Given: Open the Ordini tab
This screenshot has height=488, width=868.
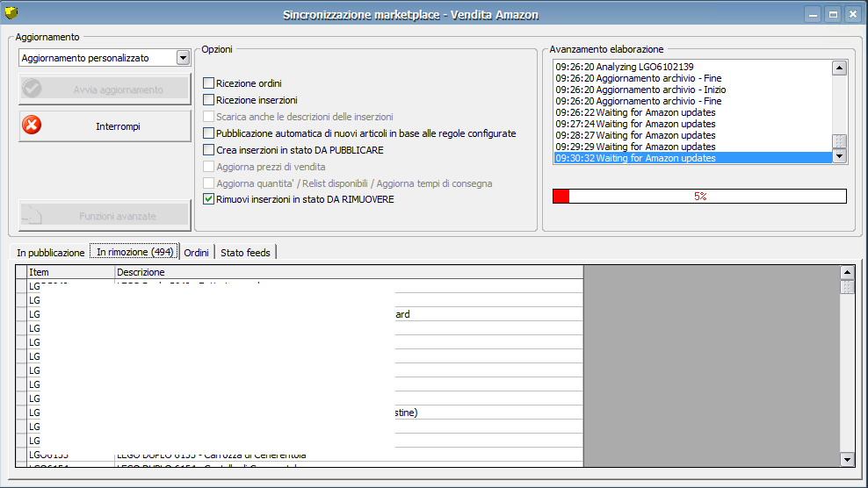Looking at the screenshot, I should pyautogui.click(x=197, y=253).
